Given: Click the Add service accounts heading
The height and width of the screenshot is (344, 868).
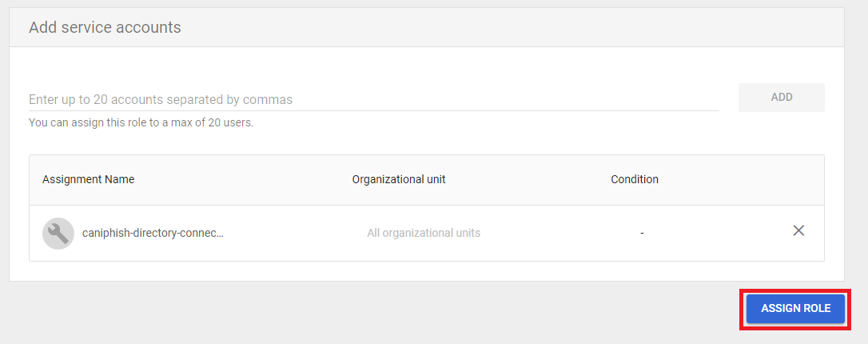Looking at the screenshot, I should [105, 28].
